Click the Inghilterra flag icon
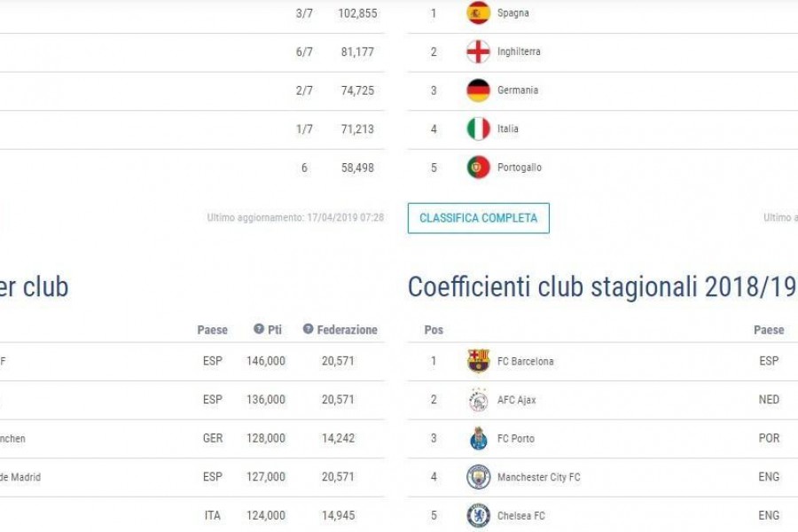798x532 pixels. click(x=478, y=51)
